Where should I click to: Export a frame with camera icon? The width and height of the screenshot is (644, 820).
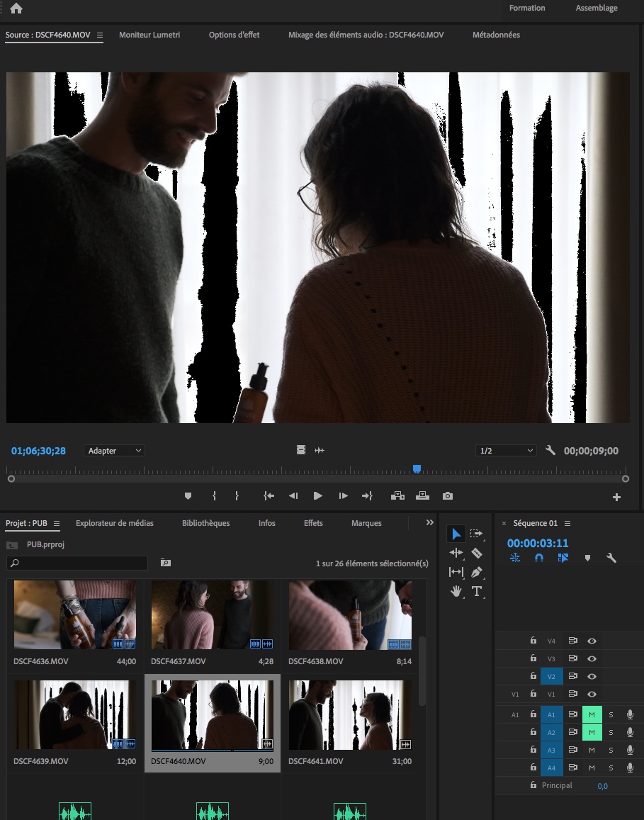(448, 496)
